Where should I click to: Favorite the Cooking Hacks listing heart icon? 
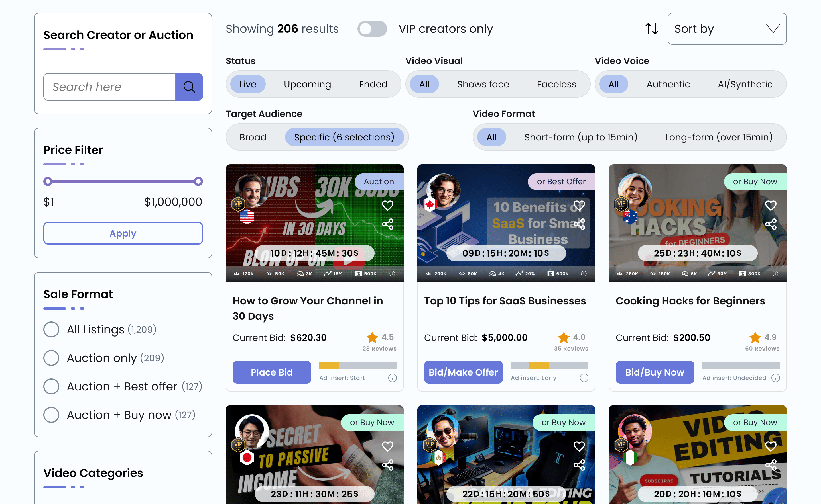pos(770,205)
